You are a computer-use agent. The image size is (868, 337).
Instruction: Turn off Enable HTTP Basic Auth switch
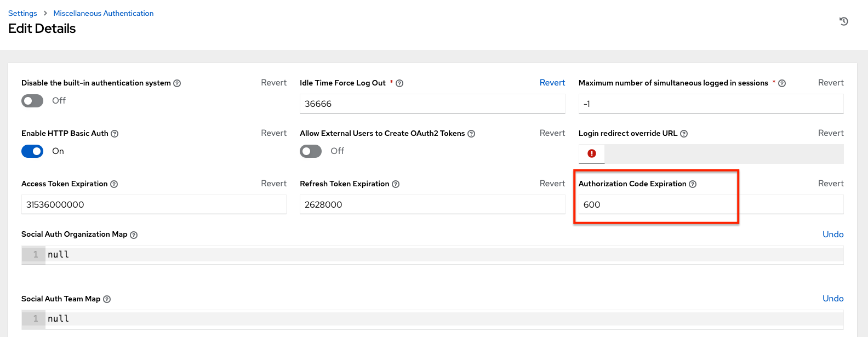tap(32, 151)
